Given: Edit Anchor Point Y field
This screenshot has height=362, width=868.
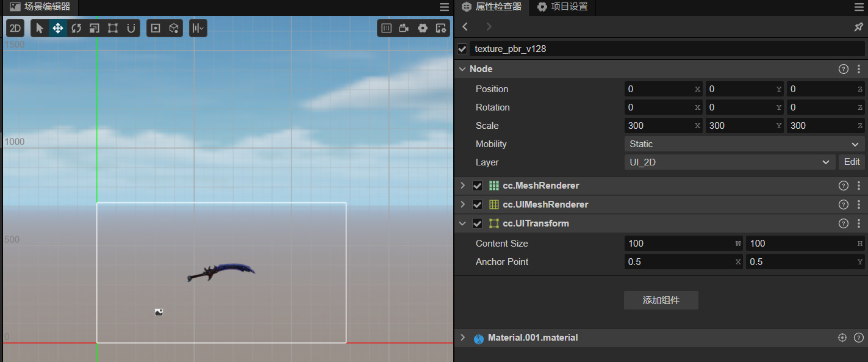Looking at the screenshot, I should [805, 262].
